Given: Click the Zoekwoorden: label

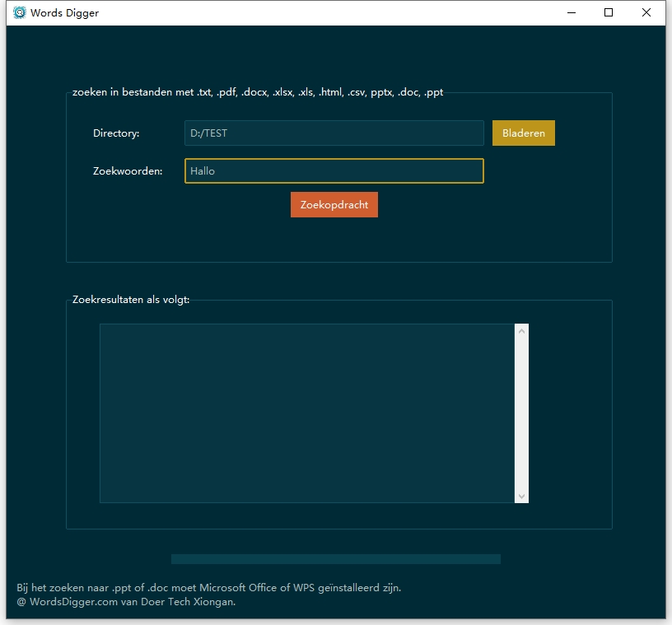Looking at the screenshot, I should tap(128, 171).
